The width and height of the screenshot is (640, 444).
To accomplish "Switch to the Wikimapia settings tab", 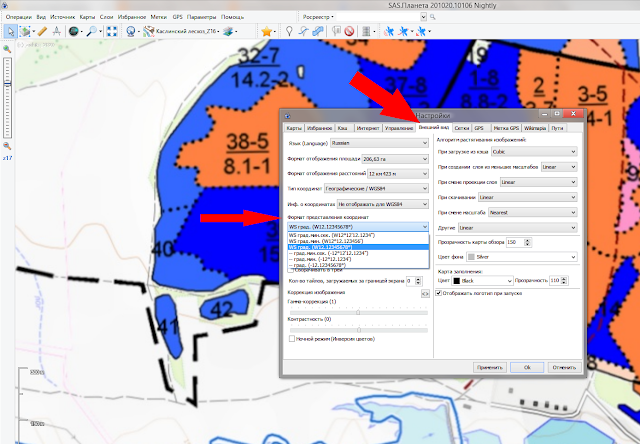I will 535,128.
